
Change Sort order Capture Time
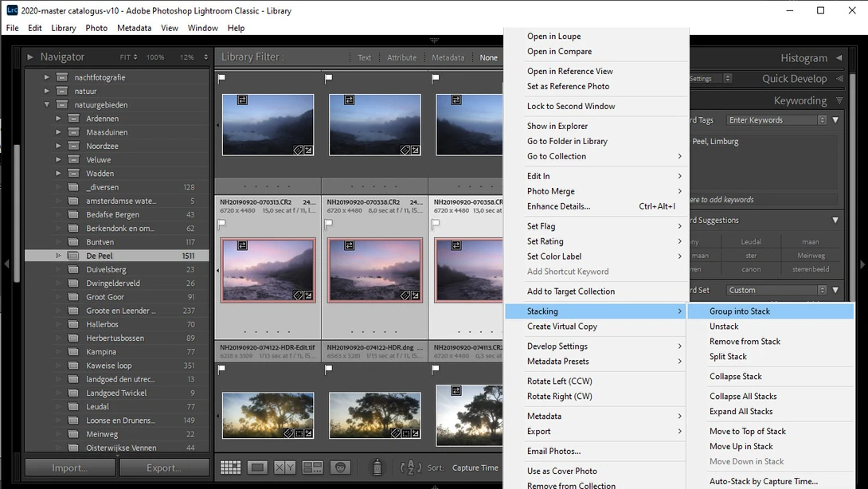(x=475, y=467)
